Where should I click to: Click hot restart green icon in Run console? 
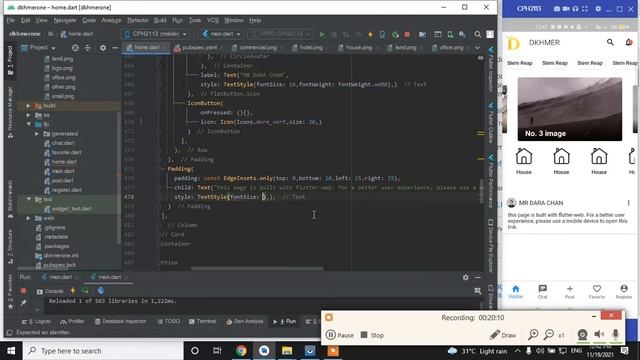coord(85,291)
